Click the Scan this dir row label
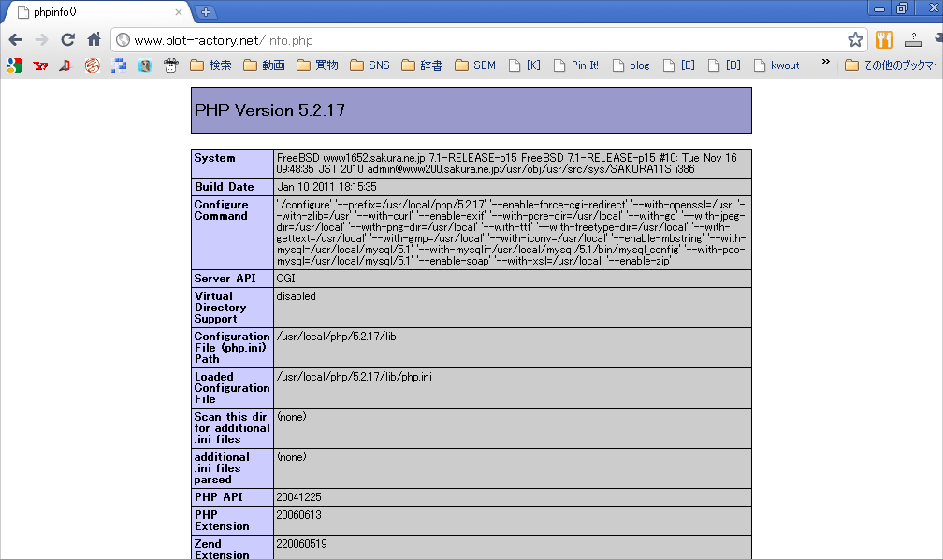This screenshot has width=943, height=560. click(x=232, y=428)
